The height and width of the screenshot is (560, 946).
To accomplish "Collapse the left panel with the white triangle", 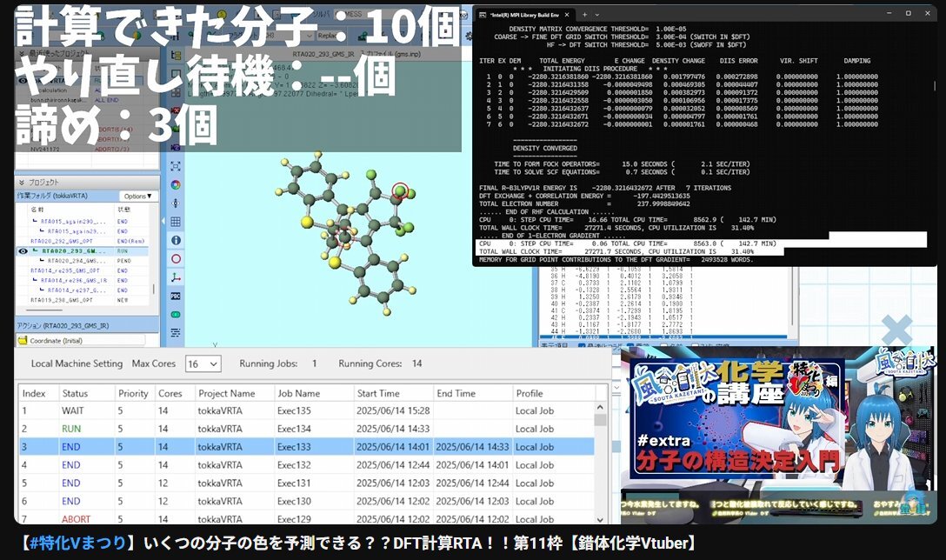I will pyautogui.click(x=163, y=222).
